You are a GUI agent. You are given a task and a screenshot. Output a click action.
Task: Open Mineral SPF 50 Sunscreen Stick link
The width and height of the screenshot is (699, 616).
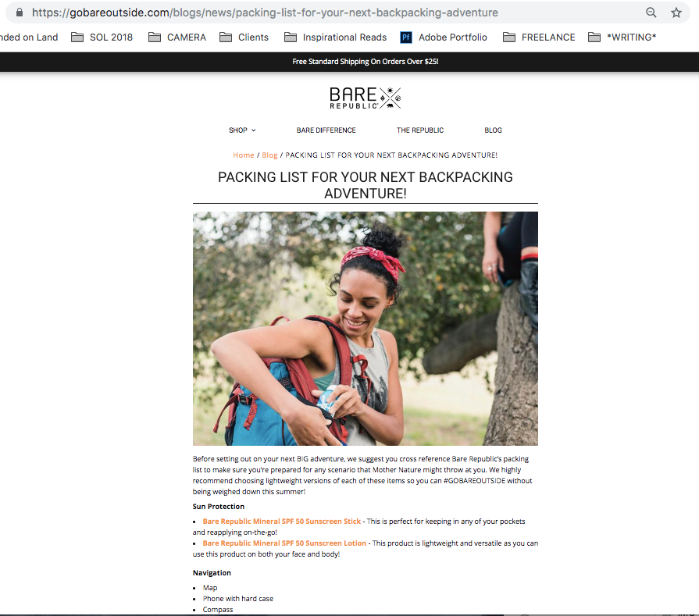pos(282,522)
